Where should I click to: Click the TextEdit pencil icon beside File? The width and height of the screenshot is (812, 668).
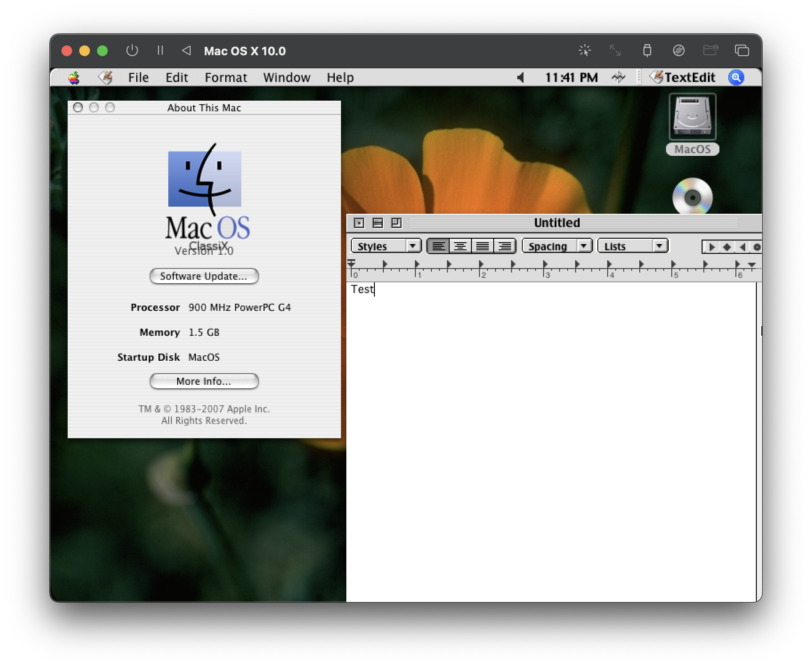[x=106, y=77]
